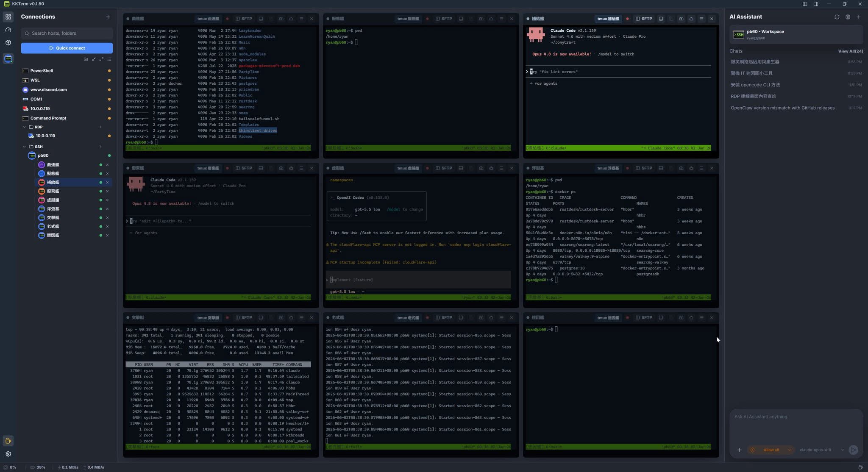
Task: Click the robot AI icon in 補給艦 pane
Action: click(x=691, y=19)
